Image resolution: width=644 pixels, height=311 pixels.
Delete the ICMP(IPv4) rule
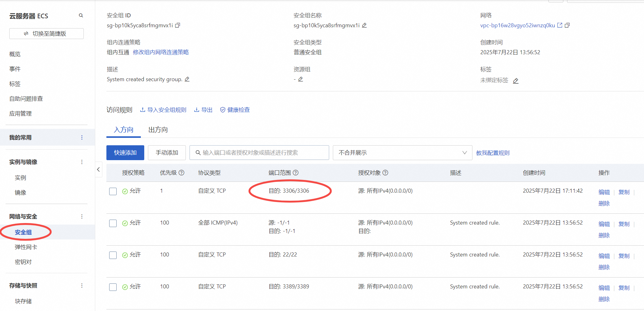click(x=604, y=235)
